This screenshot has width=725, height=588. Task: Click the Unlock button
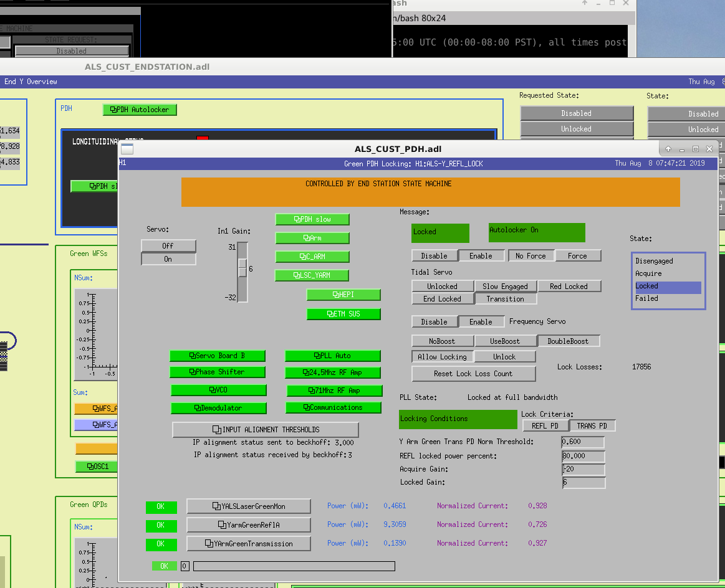pyautogui.click(x=505, y=357)
